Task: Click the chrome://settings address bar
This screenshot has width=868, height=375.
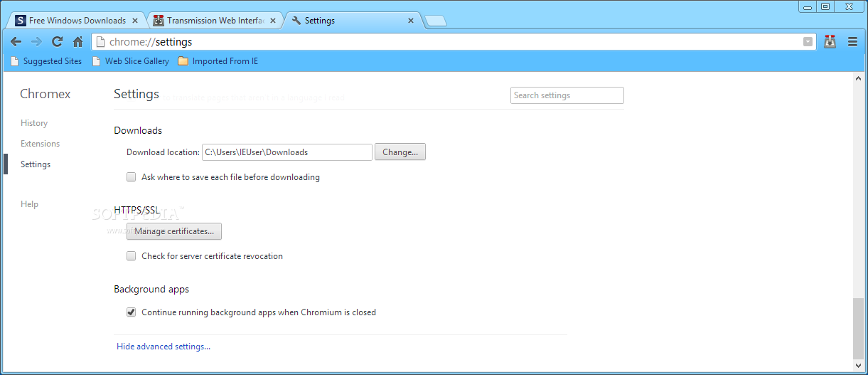Action: coord(454,42)
